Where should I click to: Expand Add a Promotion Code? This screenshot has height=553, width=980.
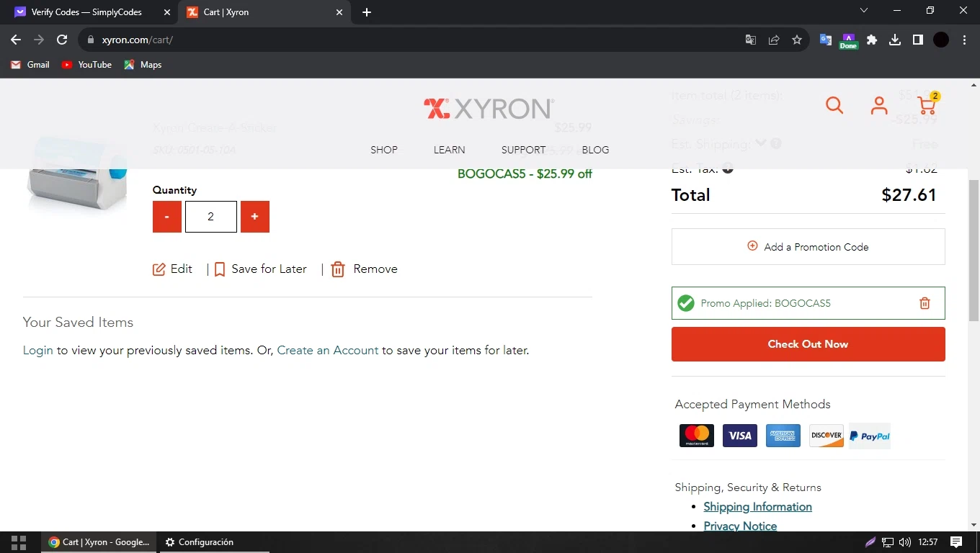coord(808,247)
